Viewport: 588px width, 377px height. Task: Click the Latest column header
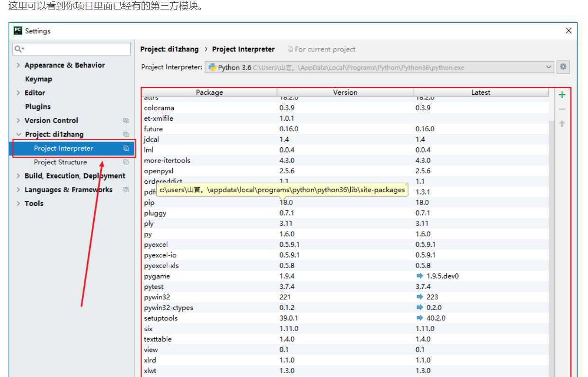[x=481, y=92]
